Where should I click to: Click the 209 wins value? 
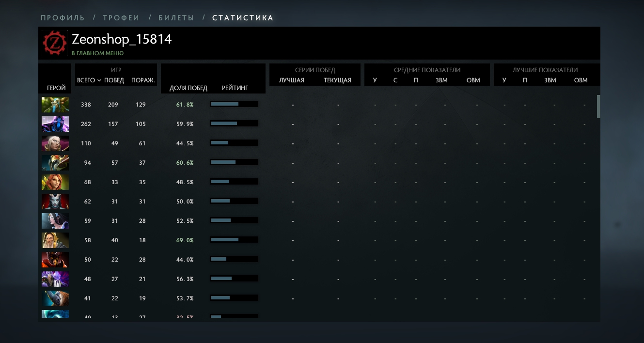(x=113, y=105)
